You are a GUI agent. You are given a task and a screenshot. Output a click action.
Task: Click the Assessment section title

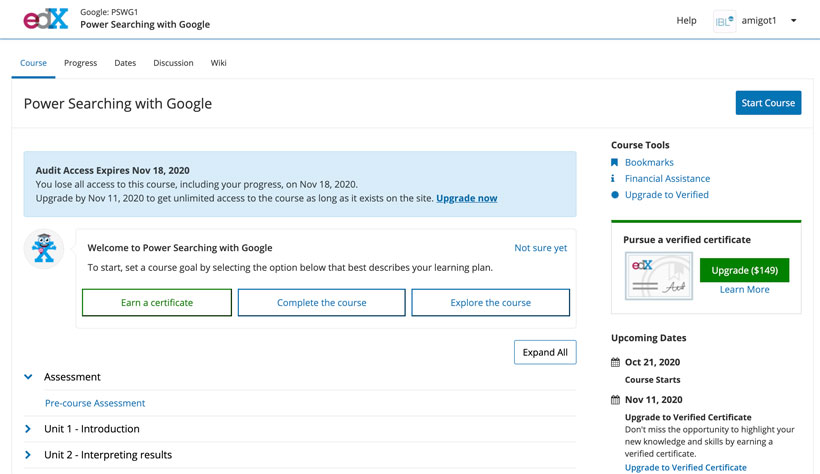click(72, 377)
